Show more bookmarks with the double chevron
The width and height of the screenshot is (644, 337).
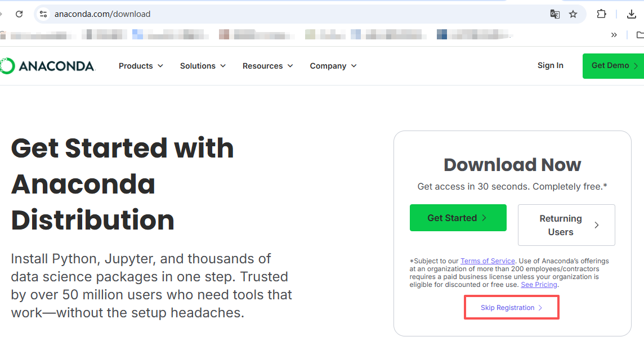[x=614, y=35]
